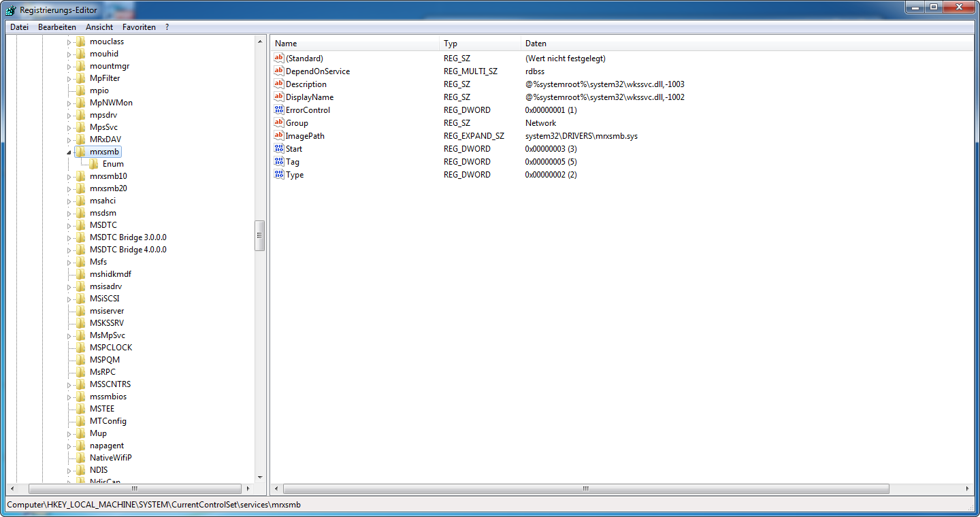Open the Favoriten menu

tap(139, 27)
